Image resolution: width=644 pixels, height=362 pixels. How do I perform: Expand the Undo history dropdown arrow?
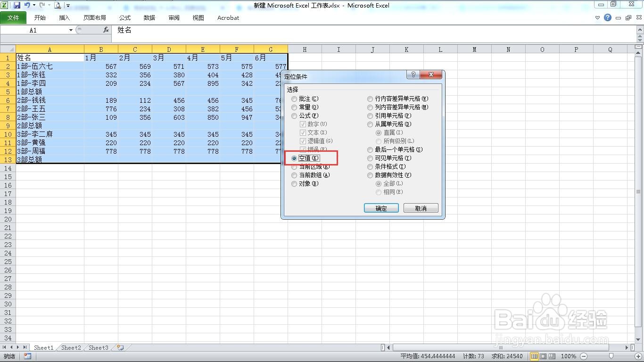pos(33,6)
